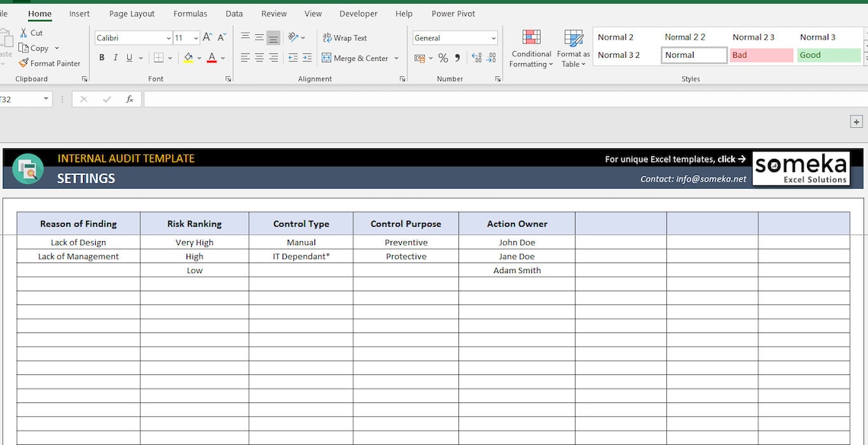The width and height of the screenshot is (868, 445).
Task: Apply the Bad cell style
Action: 761,55
